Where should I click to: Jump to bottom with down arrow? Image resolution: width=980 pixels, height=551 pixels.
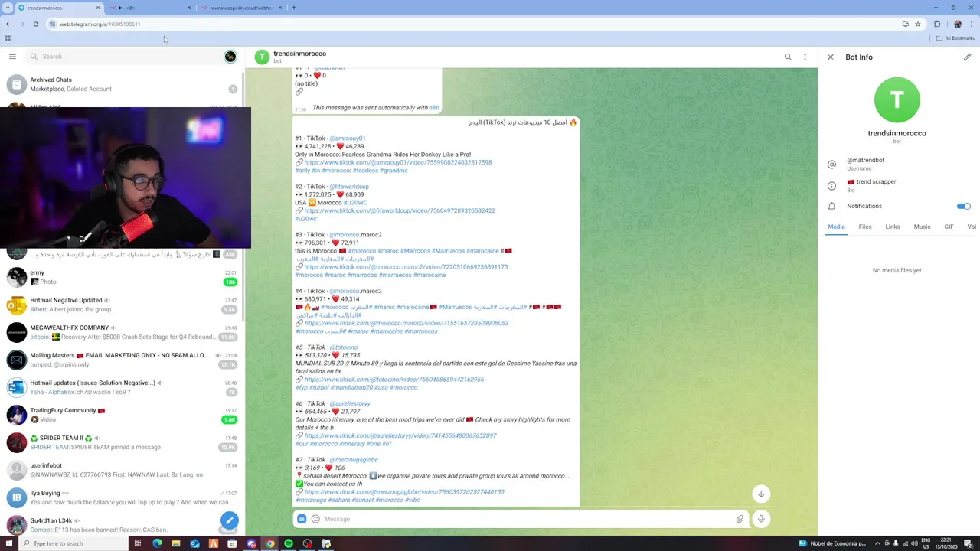pyautogui.click(x=761, y=494)
